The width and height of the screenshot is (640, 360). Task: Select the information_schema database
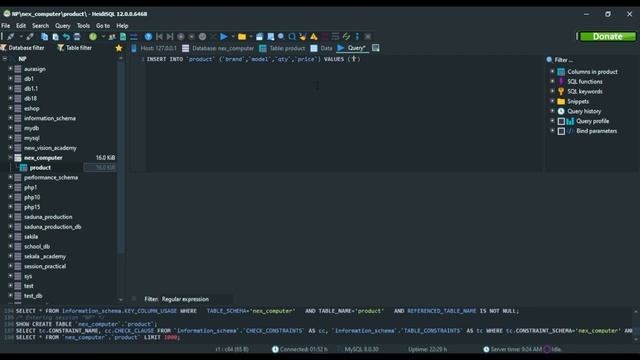tap(49, 118)
